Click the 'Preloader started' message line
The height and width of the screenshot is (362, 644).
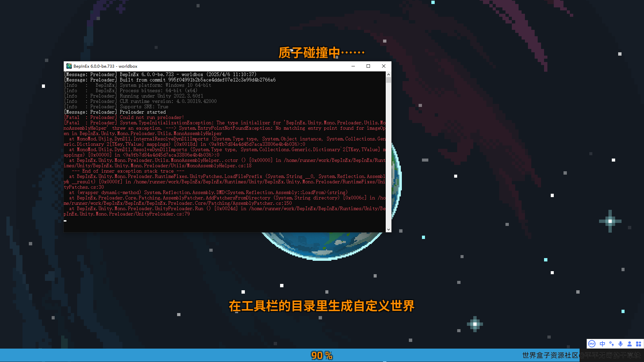pos(115,112)
